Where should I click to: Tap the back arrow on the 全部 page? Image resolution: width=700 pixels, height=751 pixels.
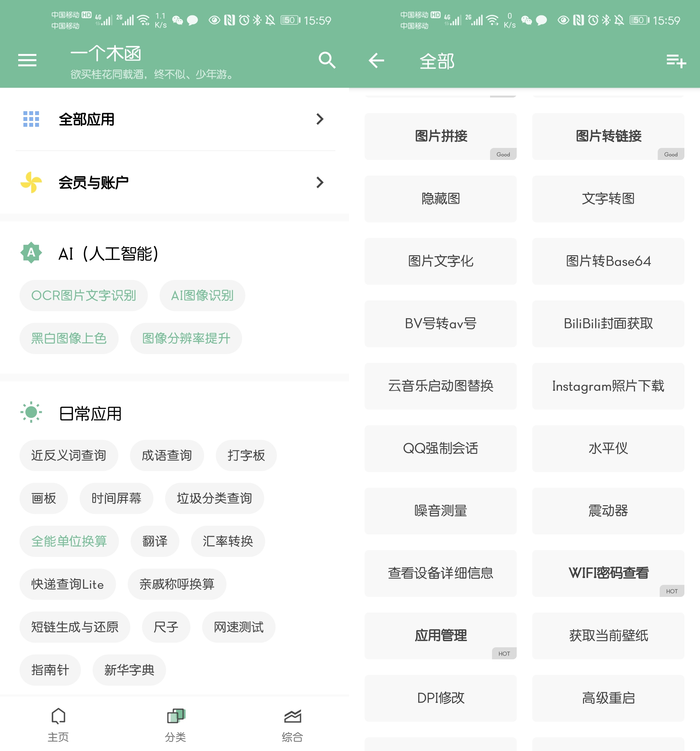[376, 61]
